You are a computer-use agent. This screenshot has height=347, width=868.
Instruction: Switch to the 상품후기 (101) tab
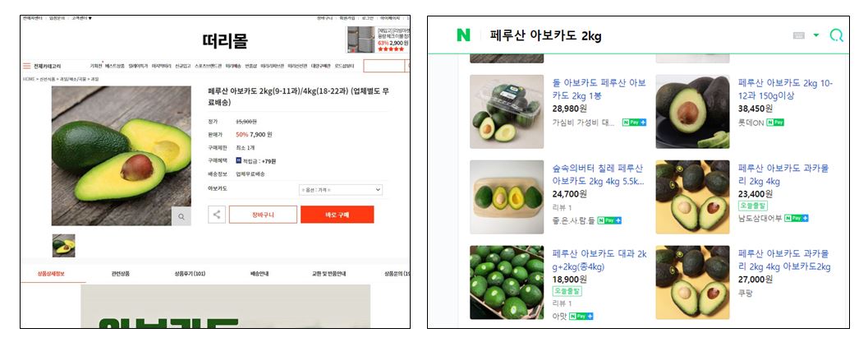tap(190, 274)
